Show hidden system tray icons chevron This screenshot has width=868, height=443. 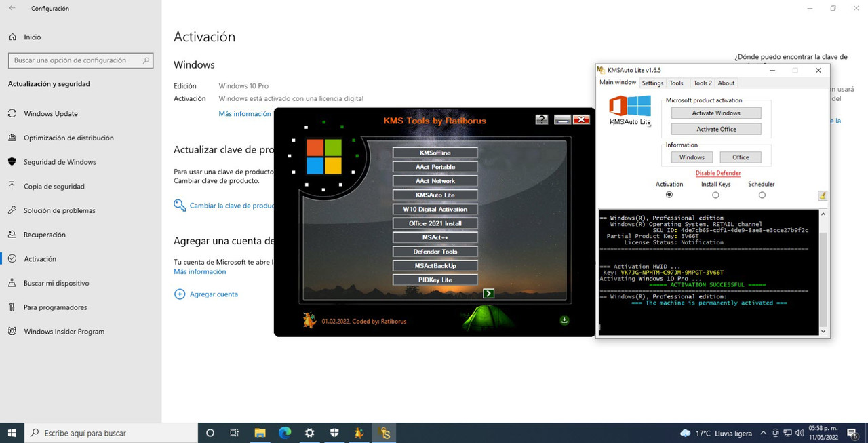[x=764, y=433]
